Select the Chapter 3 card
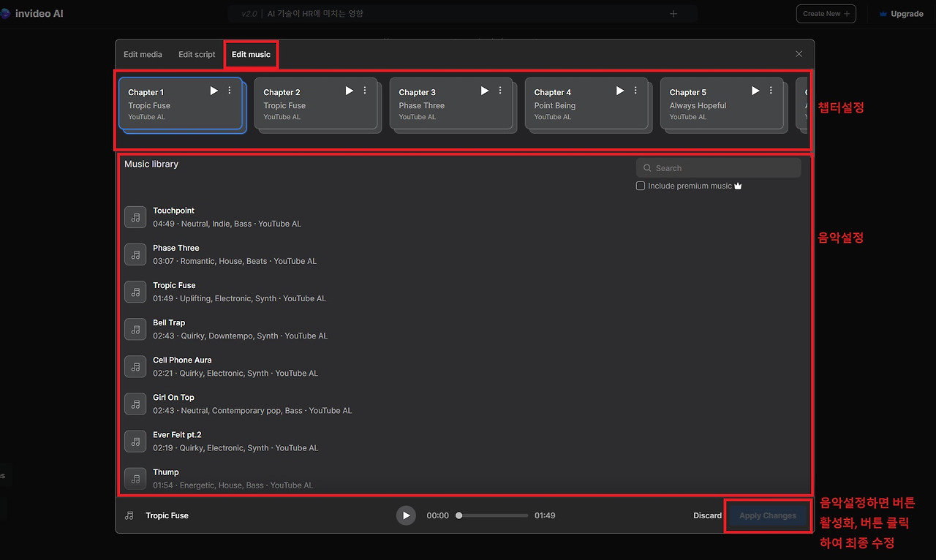The image size is (936, 560). [x=450, y=103]
